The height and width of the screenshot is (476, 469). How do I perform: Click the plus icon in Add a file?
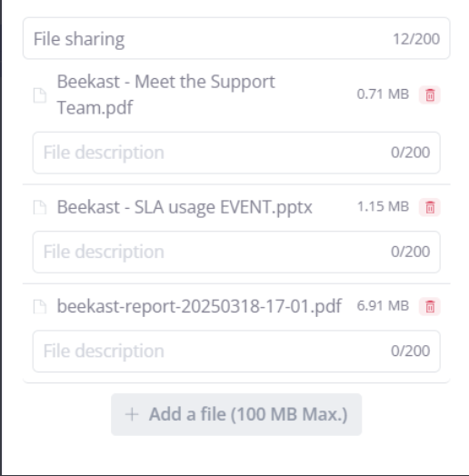132,414
